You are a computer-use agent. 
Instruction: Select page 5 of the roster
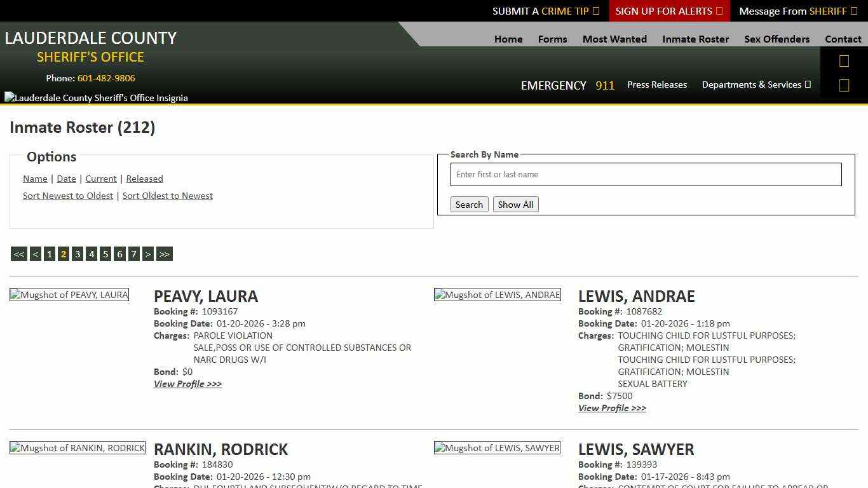pos(105,254)
